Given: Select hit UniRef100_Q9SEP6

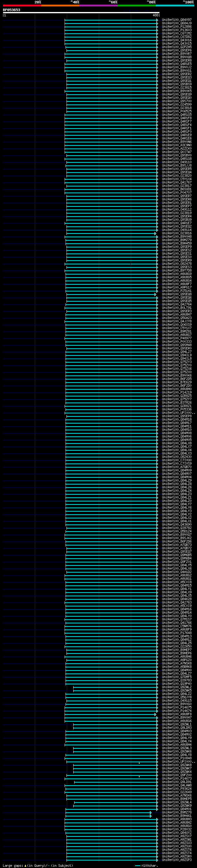Looking at the screenshot, I should [x=177, y=50].
